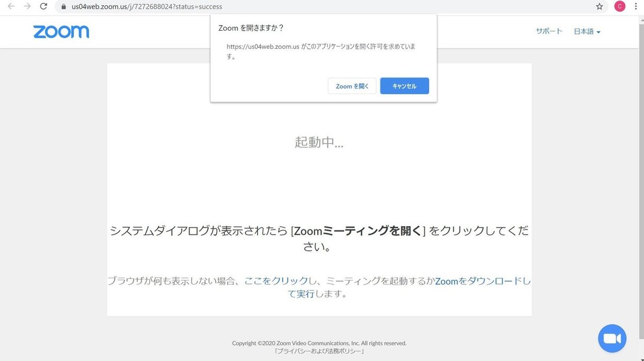Open the サポート link
This screenshot has width=644, height=361.
548,31
